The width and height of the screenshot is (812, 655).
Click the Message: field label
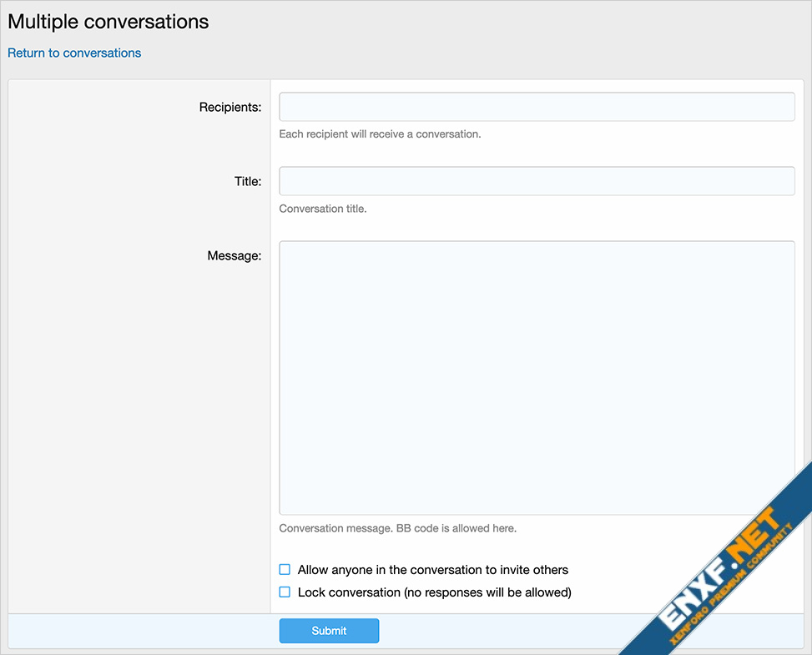point(234,256)
